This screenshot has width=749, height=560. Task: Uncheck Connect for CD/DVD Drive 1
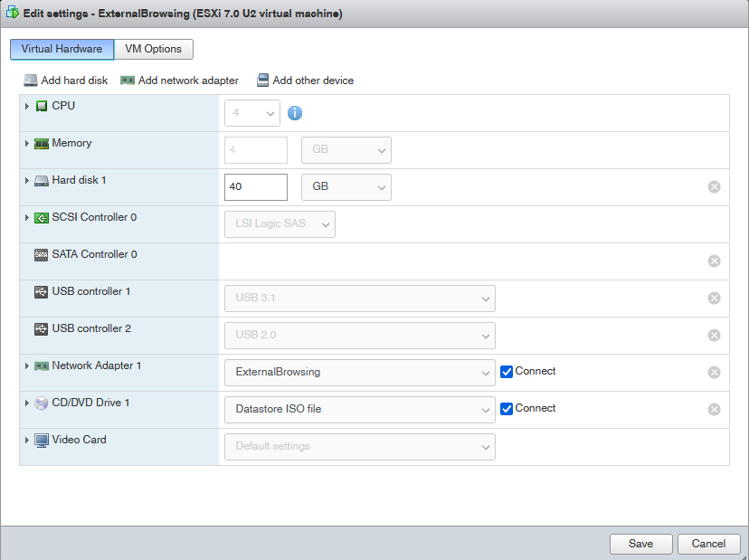506,408
